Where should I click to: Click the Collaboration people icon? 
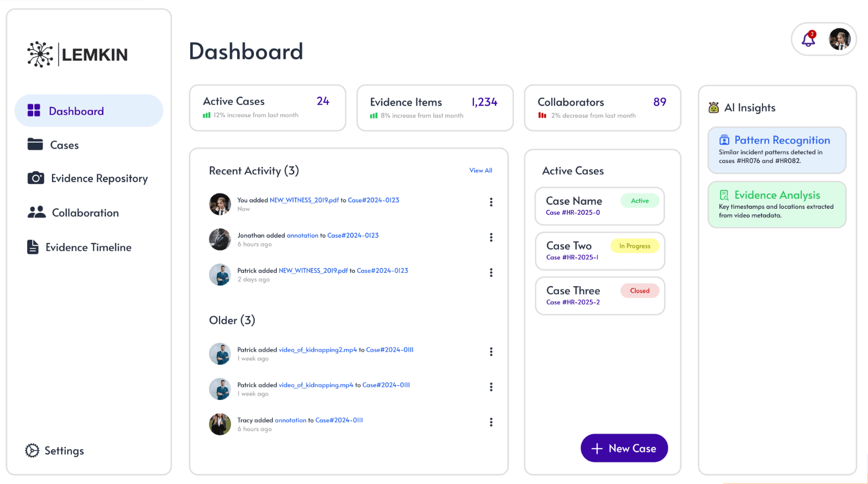pyautogui.click(x=36, y=212)
